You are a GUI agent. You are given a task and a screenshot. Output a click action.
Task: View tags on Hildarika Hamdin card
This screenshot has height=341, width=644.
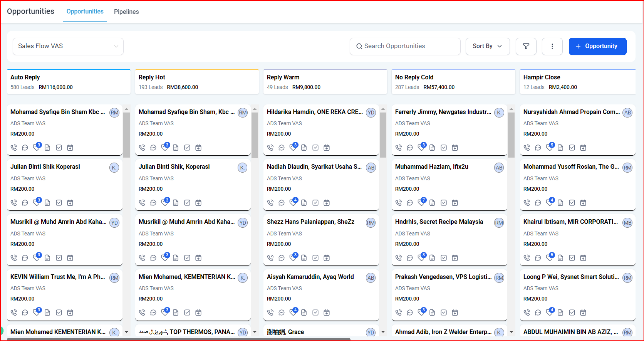point(293,147)
